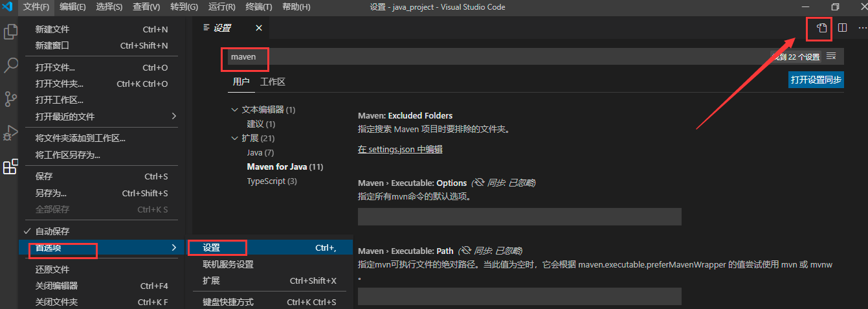868x309 pixels.
Task: Click the 打开设置同步 button
Action: 816,80
